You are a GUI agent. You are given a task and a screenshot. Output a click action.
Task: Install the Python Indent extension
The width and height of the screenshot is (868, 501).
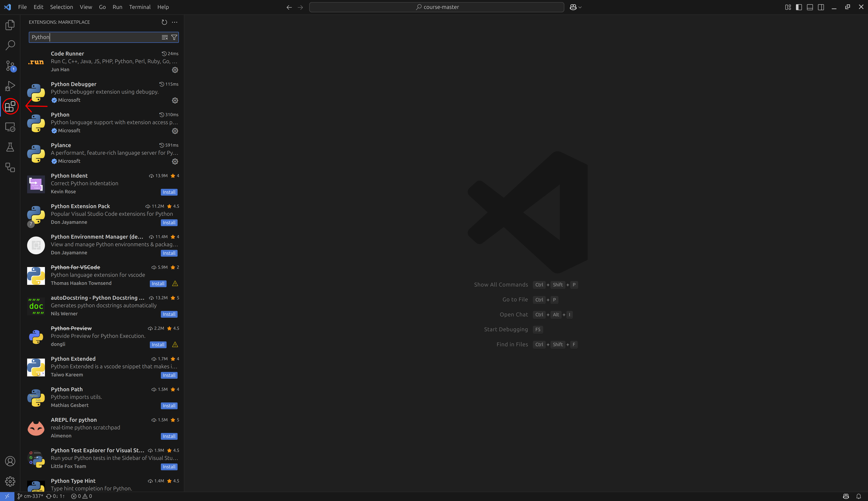click(x=169, y=192)
